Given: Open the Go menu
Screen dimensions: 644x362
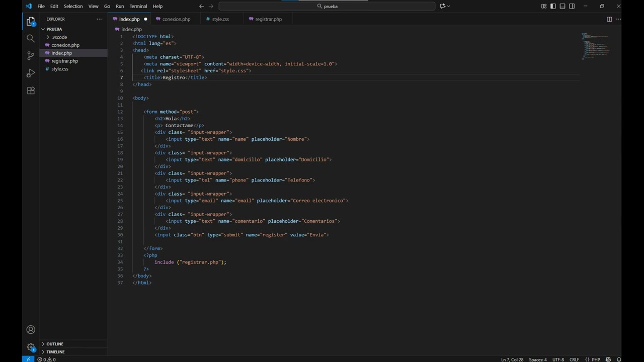Looking at the screenshot, I should tap(107, 6).
